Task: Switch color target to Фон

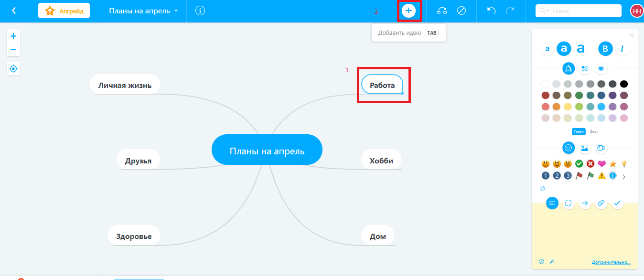Action: (593, 132)
